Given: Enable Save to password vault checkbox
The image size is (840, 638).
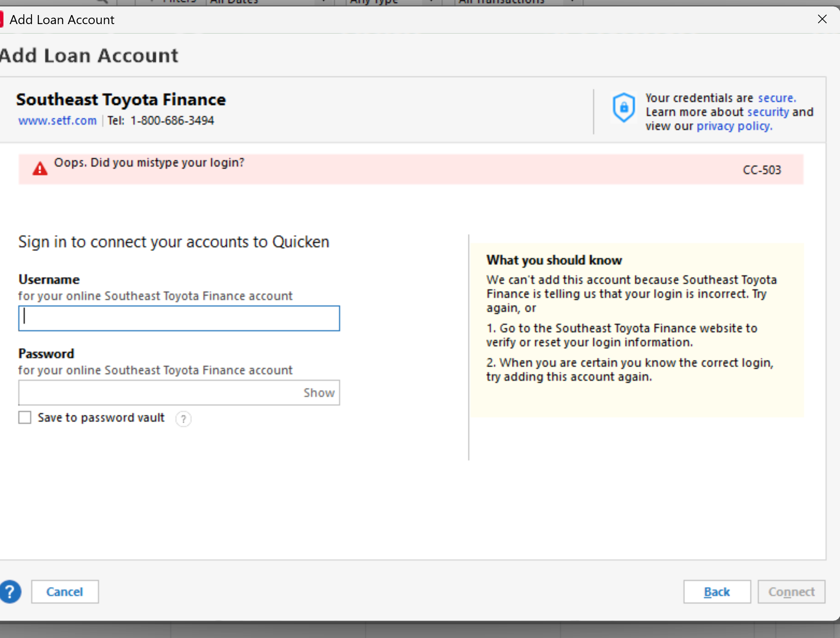Looking at the screenshot, I should point(25,418).
